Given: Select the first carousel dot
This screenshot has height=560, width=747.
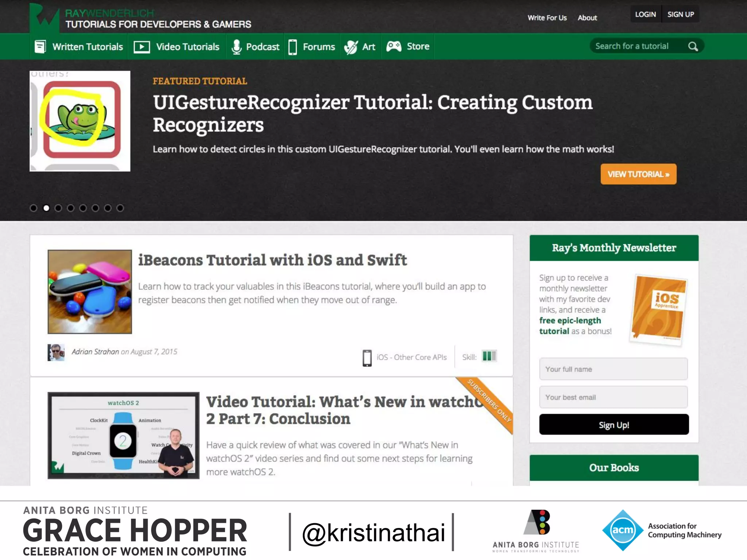Looking at the screenshot, I should point(34,208).
